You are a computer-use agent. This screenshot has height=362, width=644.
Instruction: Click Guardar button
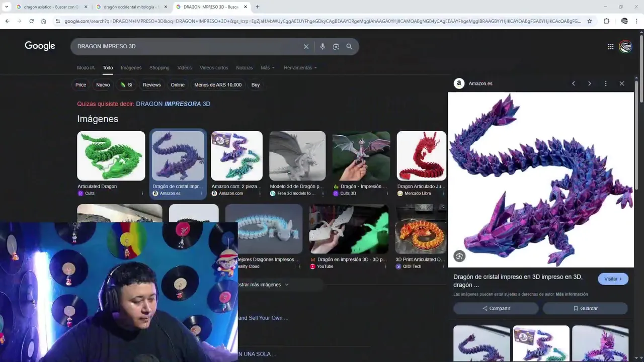coord(585,308)
